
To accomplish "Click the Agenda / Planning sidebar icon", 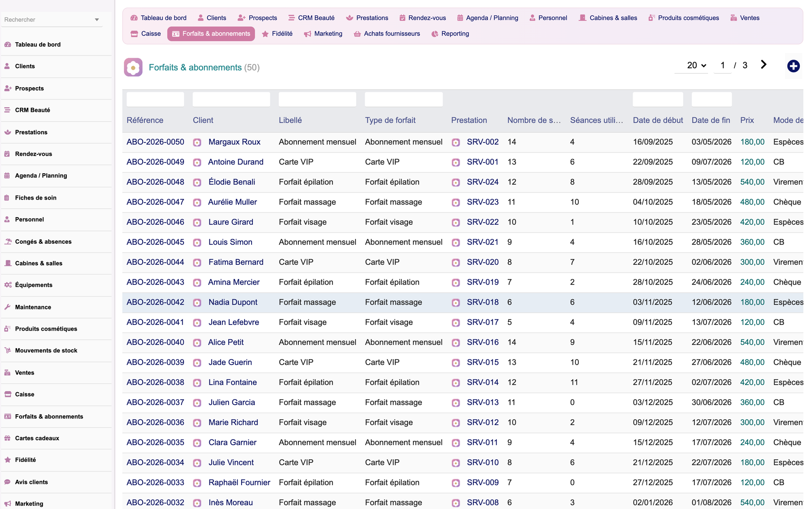I will (x=7, y=175).
